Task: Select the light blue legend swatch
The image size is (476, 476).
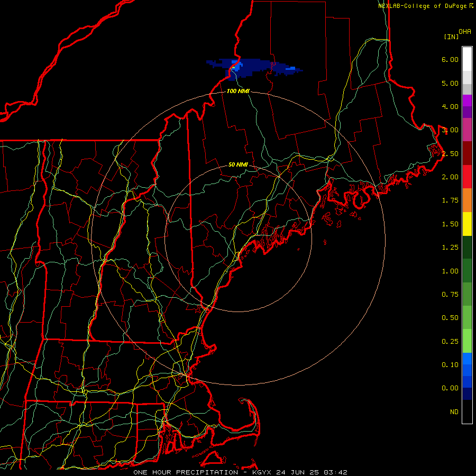Action: (x=467, y=359)
